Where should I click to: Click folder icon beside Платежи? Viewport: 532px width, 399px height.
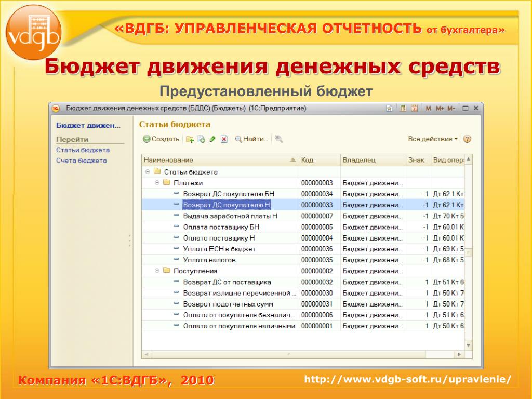(x=167, y=182)
